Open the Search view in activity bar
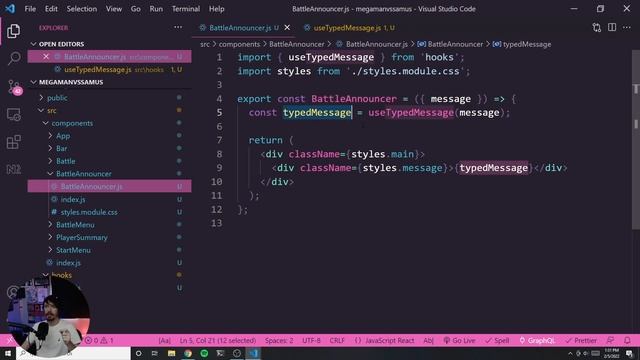 [14, 58]
